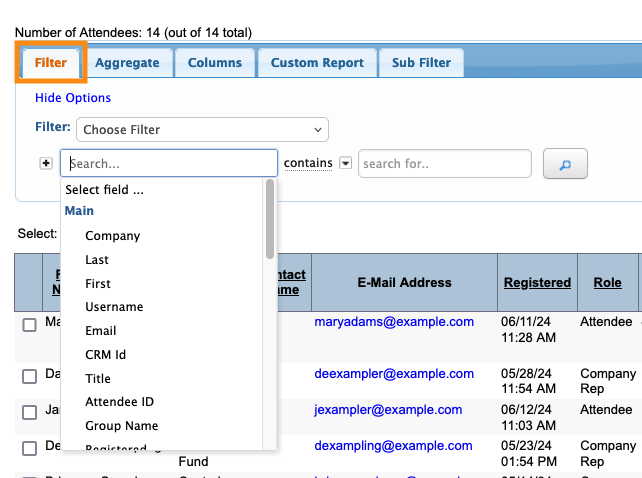
Task: Click the 'search for..' text field
Action: [445, 164]
